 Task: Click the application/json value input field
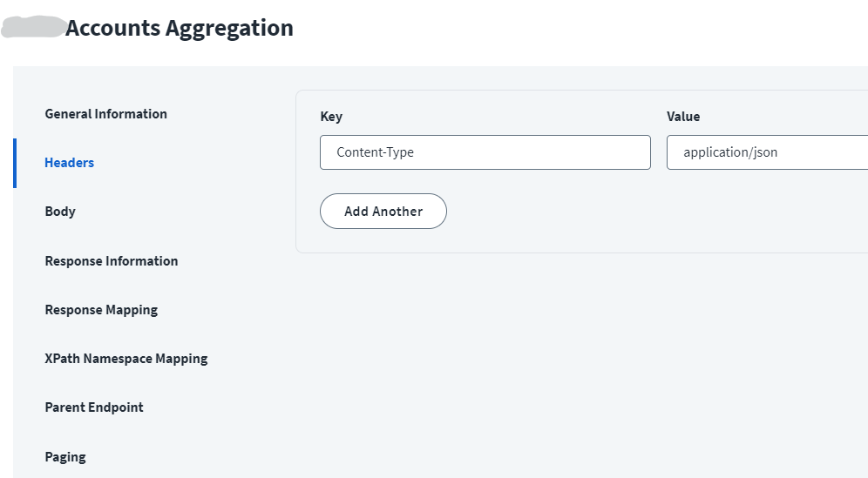pos(767,152)
